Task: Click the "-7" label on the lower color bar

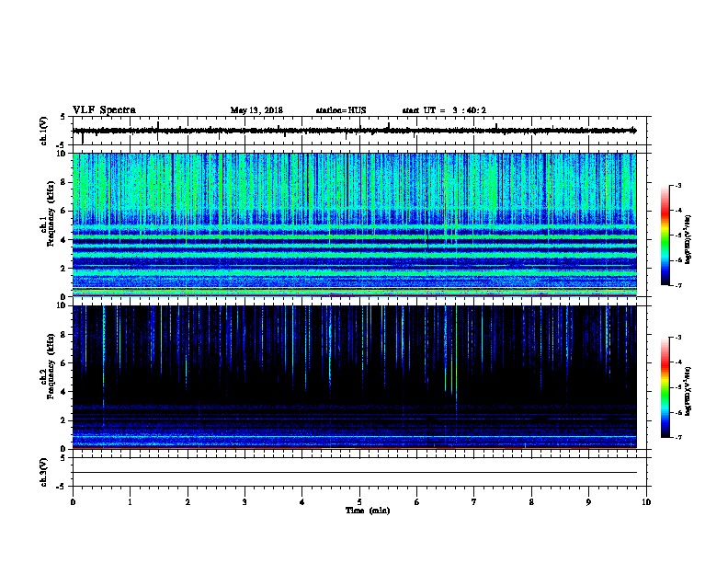Action: 677,438
